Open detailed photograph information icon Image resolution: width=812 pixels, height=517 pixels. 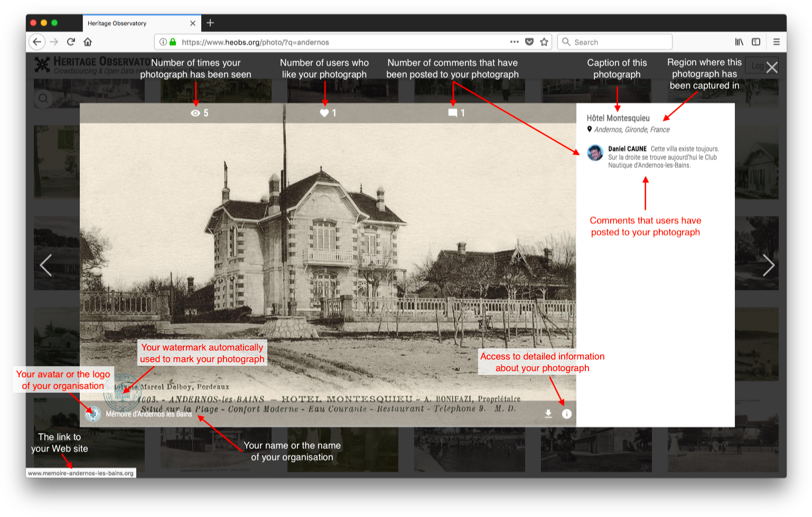pos(566,414)
